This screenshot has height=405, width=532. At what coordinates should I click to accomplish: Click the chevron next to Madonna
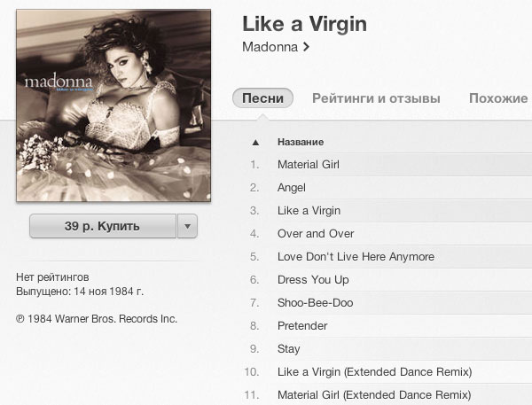coord(306,47)
